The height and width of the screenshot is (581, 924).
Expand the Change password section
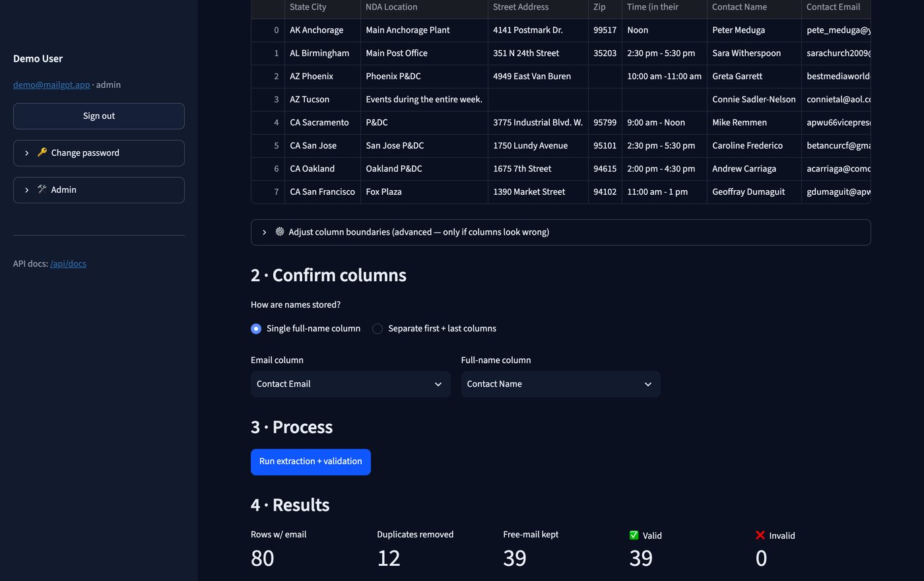coord(99,153)
